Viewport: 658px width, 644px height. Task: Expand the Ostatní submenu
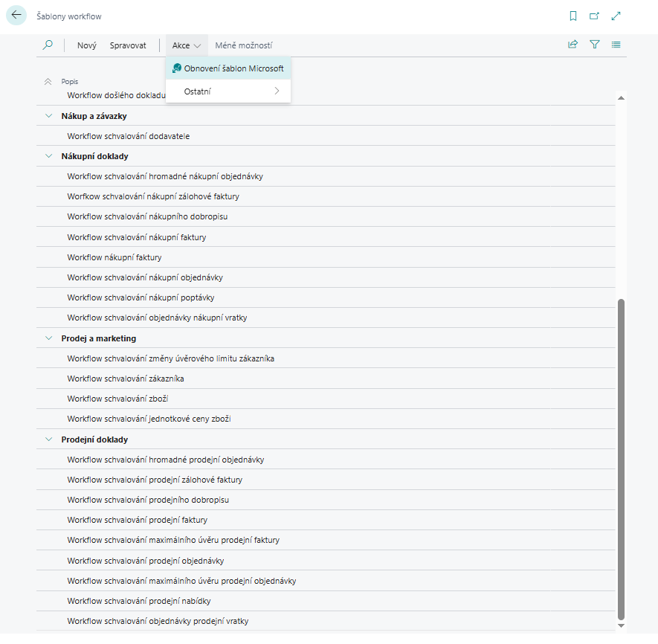[x=228, y=91]
